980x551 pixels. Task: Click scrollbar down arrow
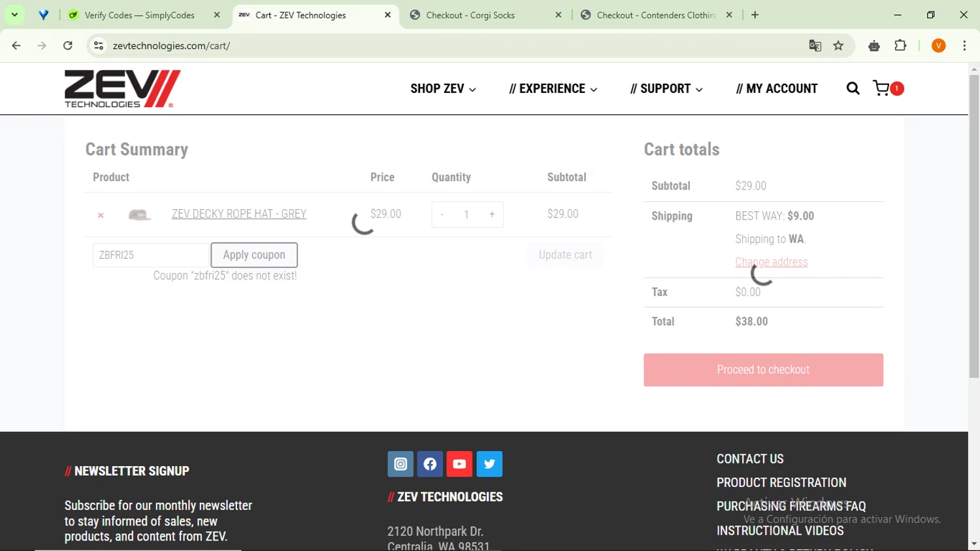pos(974,544)
